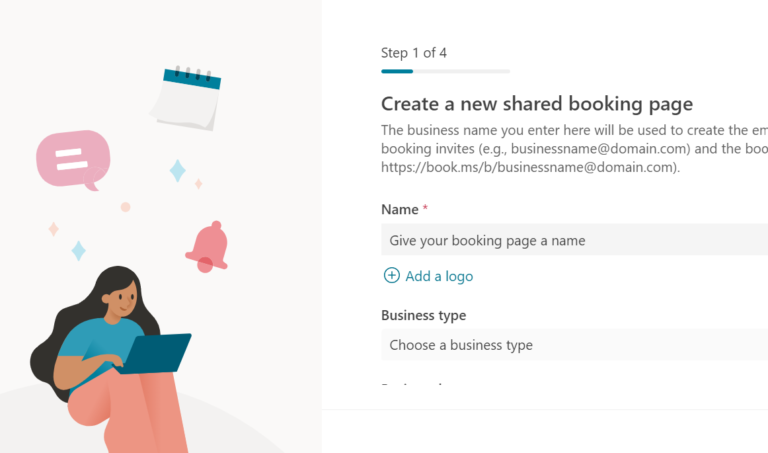This screenshot has height=453, width=768.
Task: Click the teal laptop in the illustration
Action: coord(159,353)
